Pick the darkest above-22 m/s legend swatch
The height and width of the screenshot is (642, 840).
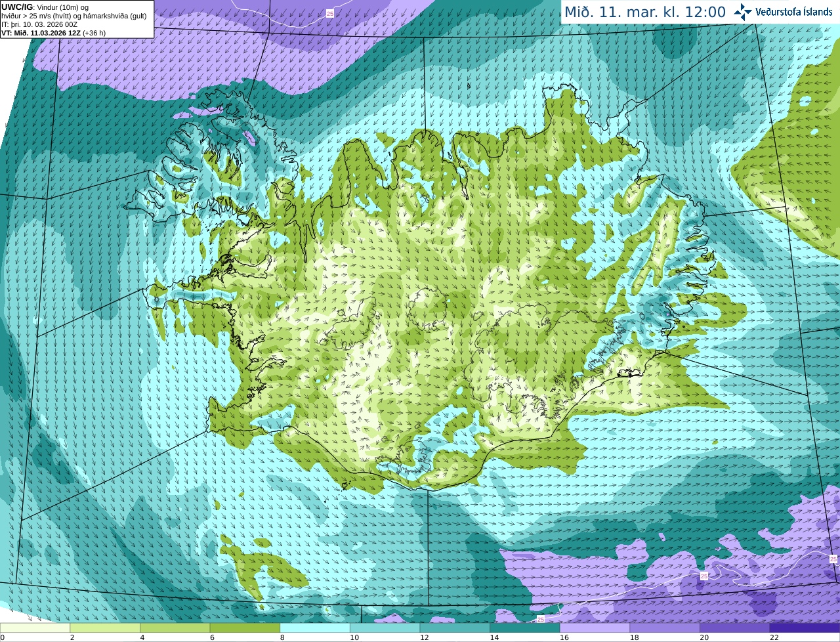tap(805, 628)
